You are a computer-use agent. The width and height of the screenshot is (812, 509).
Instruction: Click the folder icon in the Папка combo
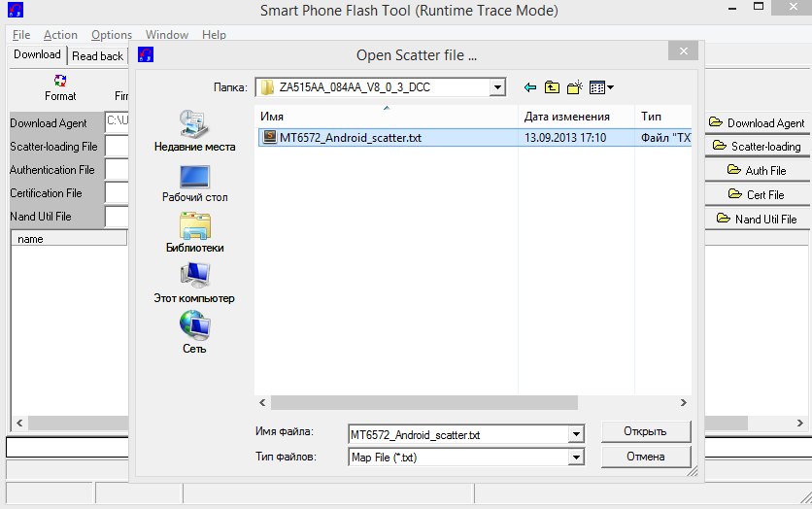click(x=267, y=87)
